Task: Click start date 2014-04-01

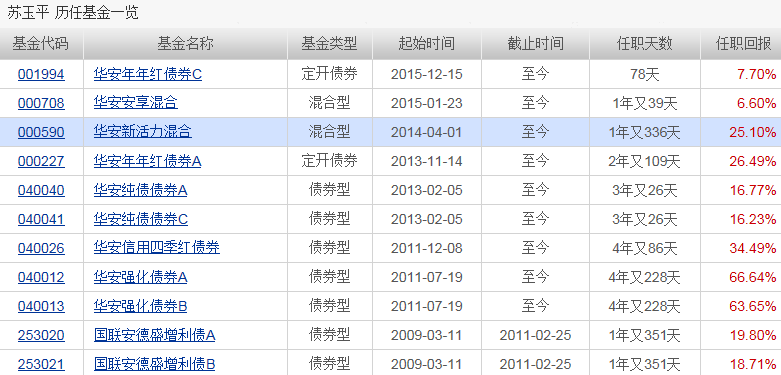Action: click(x=426, y=132)
